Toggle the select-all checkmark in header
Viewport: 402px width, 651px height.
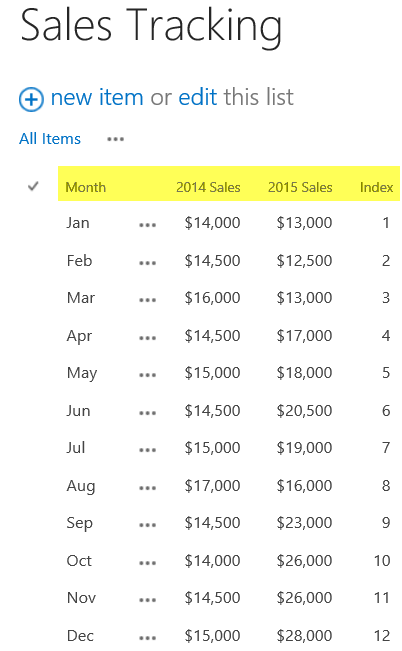point(33,186)
